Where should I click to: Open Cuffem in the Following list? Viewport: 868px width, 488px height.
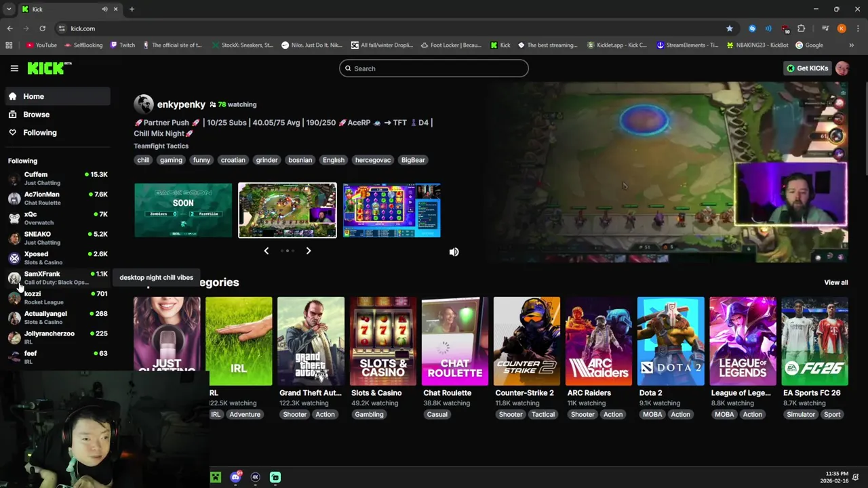[x=57, y=178]
